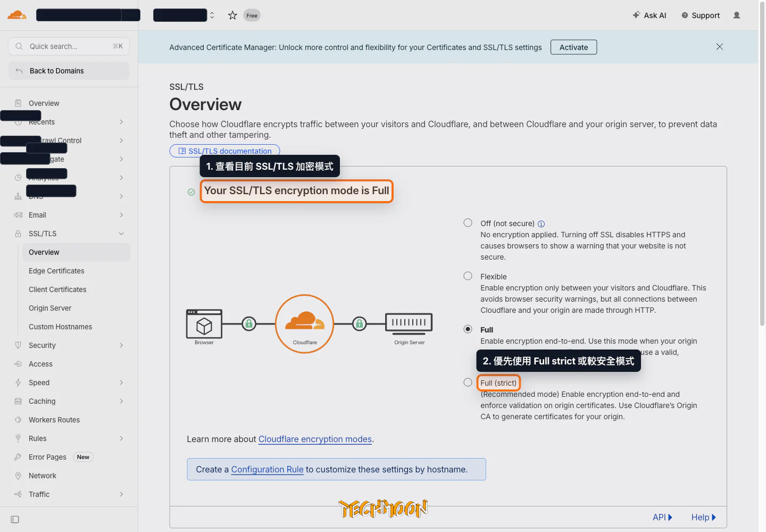This screenshot has width=766, height=532.
Task: Click the Free plan badge
Action: click(x=252, y=15)
